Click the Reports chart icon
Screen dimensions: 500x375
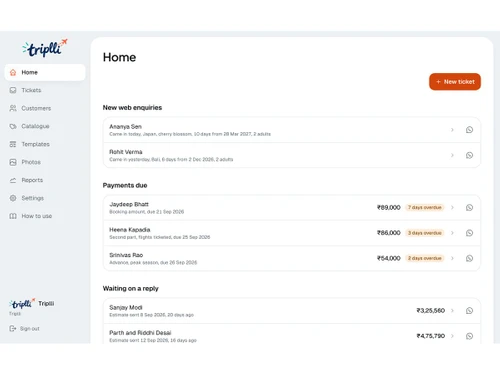coord(13,180)
